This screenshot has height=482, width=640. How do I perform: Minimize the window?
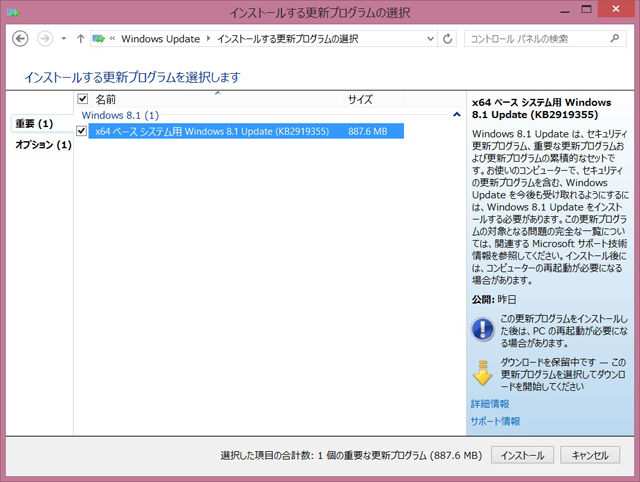coord(565,11)
